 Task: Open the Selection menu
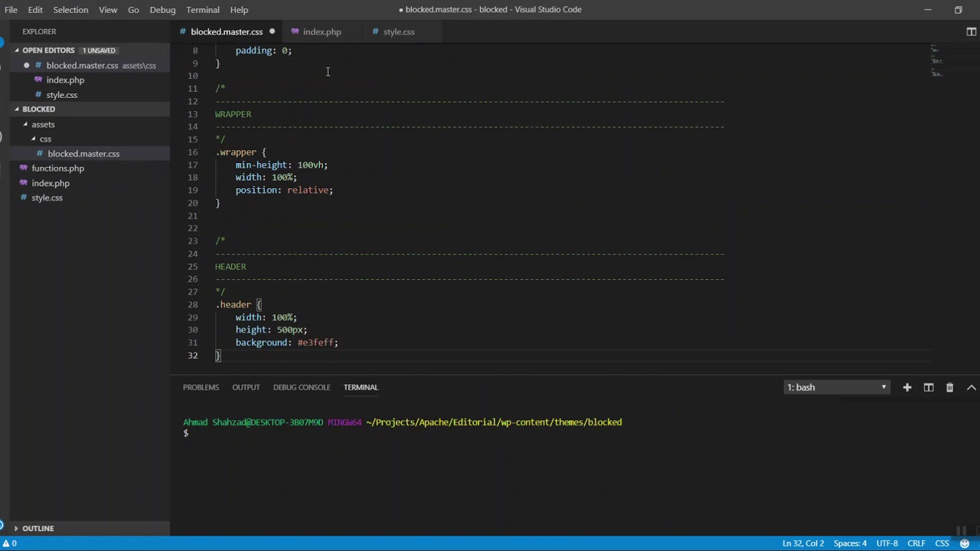pos(70,10)
